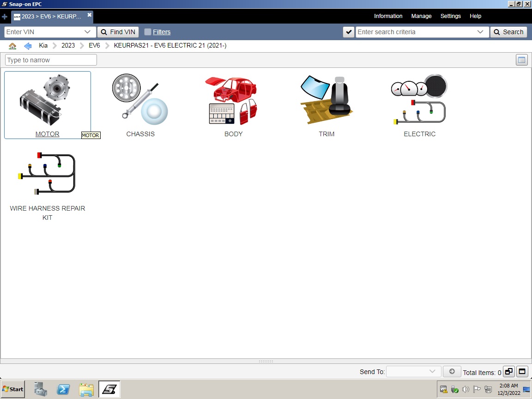Screen dimensions: 532x399
Task: Click the Action Center flag tray icon
Action: tap(477, 389)
